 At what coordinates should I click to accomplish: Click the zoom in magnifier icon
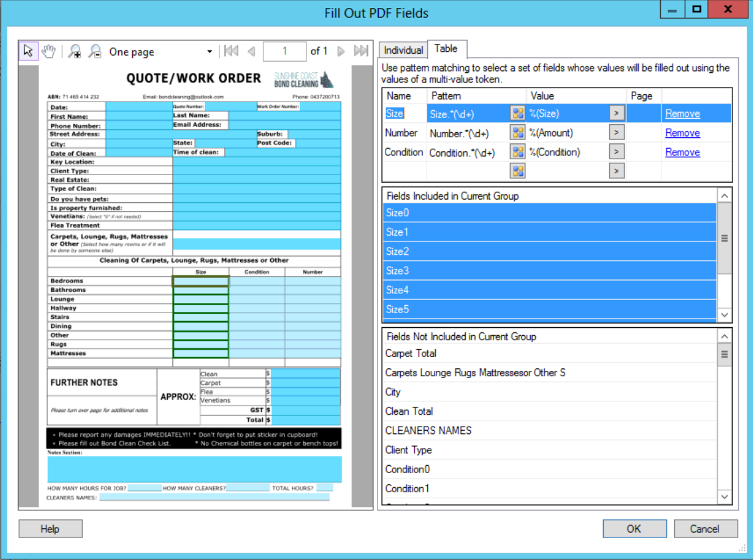pos(75,52)
